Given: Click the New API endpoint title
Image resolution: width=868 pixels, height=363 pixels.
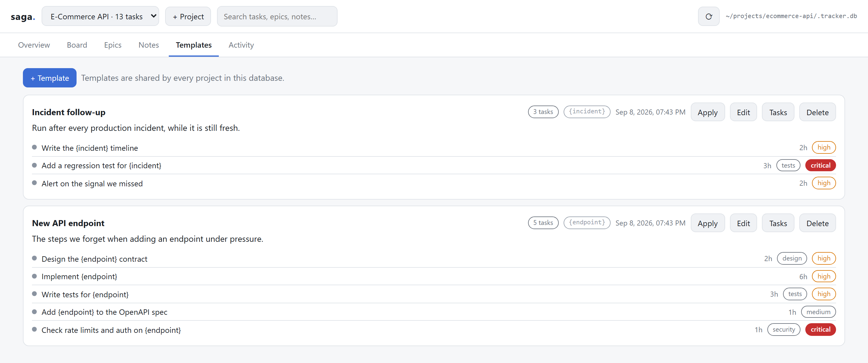Looking at the screenshot, I should click(x=68, y=223).
